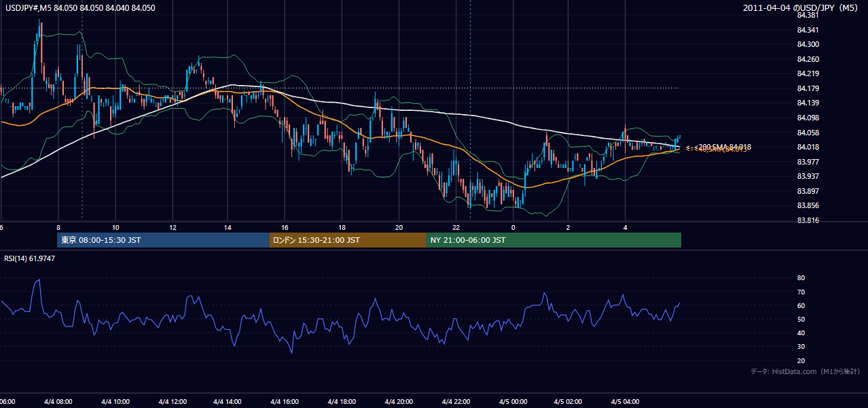Click price axis value 84.058
868x408 pixels.
[807, 133]
